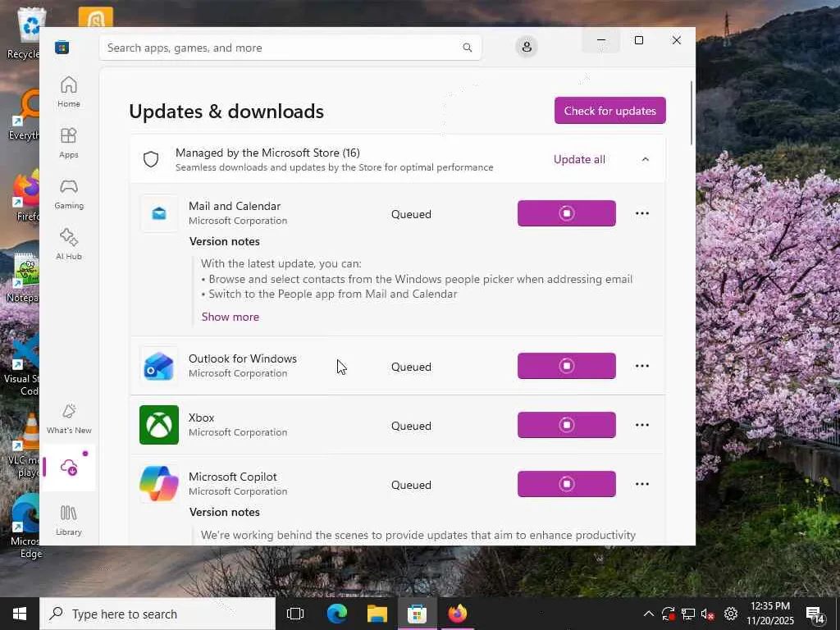Click Update all link
This screenshot has height=630, width=840.
pyautogui.click(x=579, y=159)
